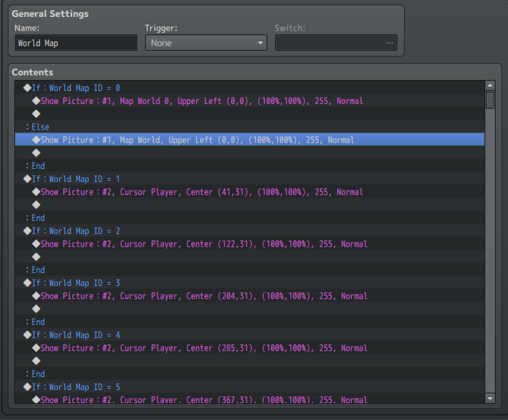
Task: Select the If World Map ID = 4 line
Action: coord(75,335)
